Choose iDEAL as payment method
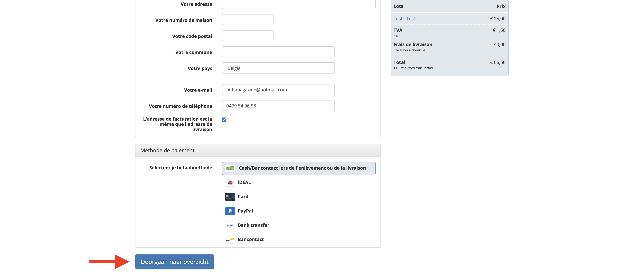The width and height of the screenshot is (644, 276). [x=244, y=183]
